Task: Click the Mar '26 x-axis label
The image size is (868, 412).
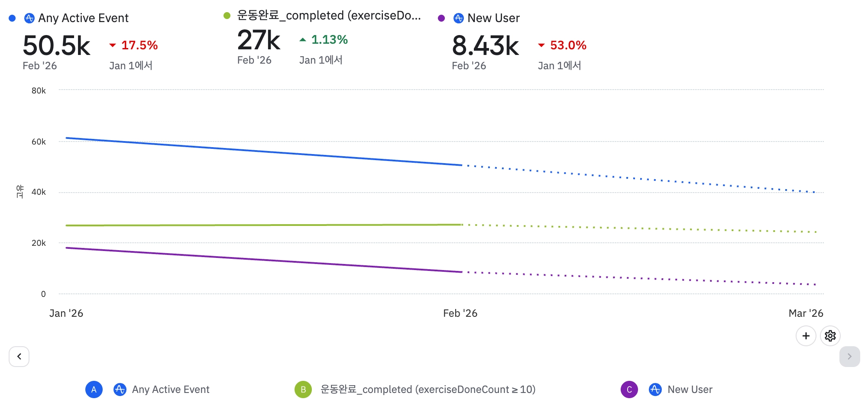Action: pos(806,313)
